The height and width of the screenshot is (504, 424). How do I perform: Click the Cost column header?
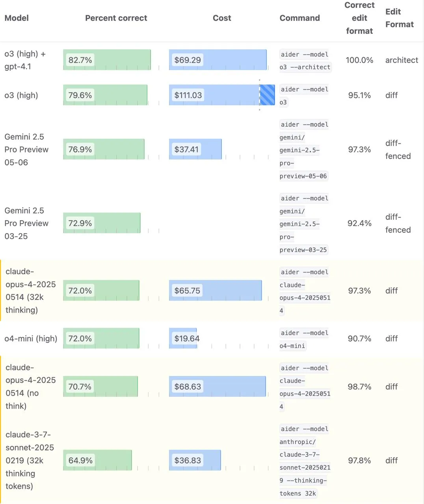tap(222, 18)
